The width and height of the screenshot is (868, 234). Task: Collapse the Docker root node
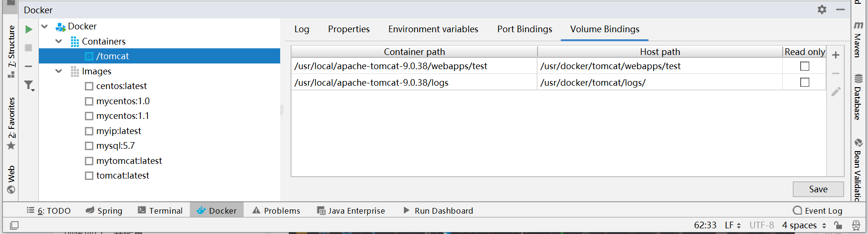click(45, 27)
